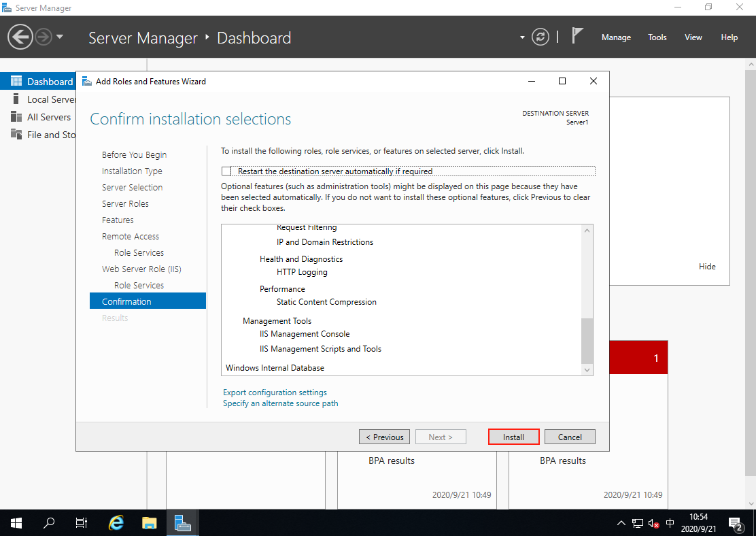Click Health and Diagnostics entry in list
756x536 pixels.
point(301,259)
